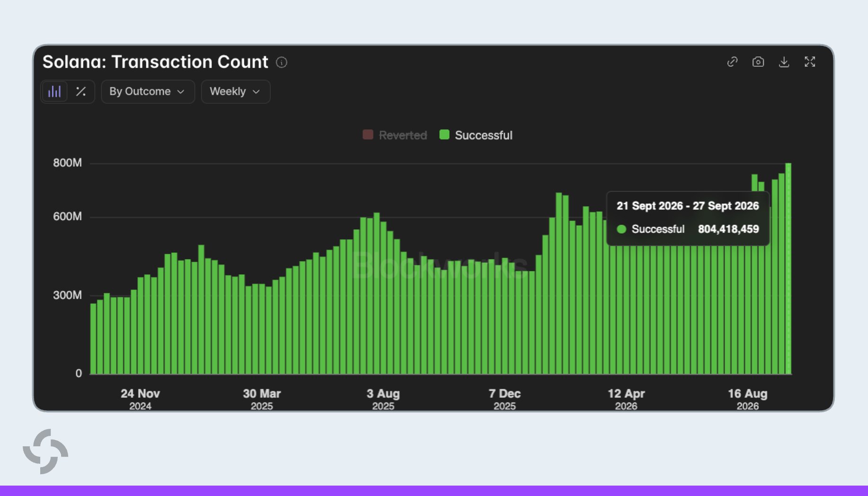
Task: Switch to bar chart absolute view
Action: tap(54, 91)
